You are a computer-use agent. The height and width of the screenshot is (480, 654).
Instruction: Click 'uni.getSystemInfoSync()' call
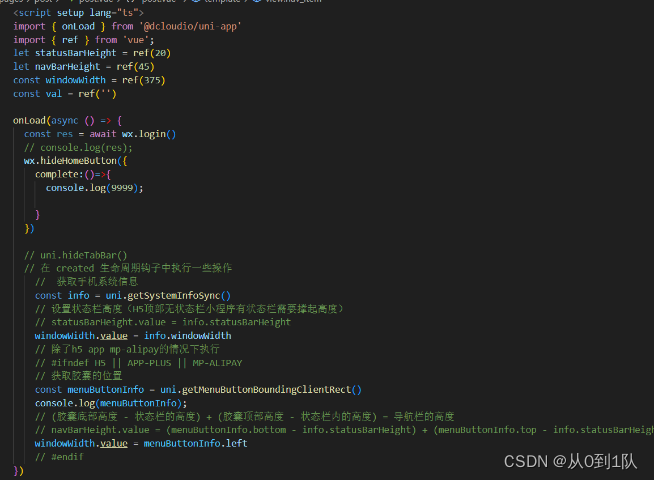tap(168, 296)
